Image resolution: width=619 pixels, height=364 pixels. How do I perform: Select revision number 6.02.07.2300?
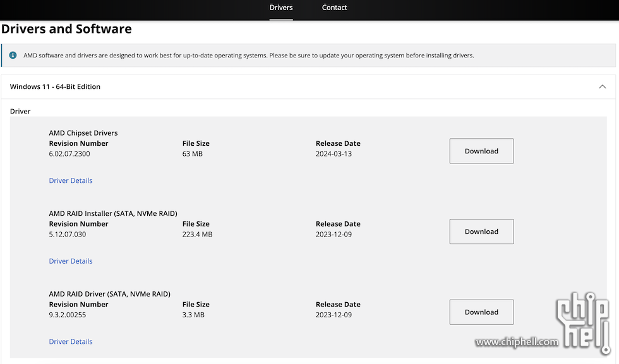click(69, 154)
